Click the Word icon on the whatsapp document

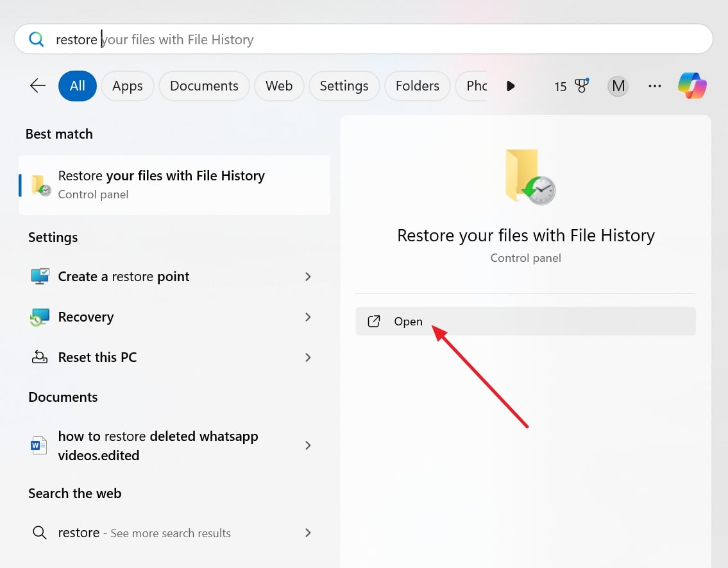pyautogui.click(x=38, y=445)
